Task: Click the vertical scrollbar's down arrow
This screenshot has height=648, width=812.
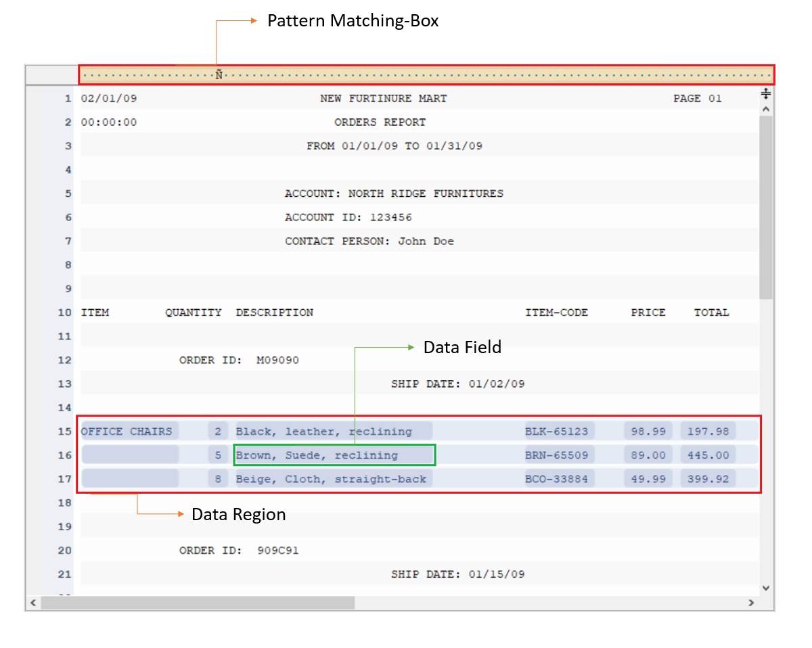Action: coord(766,588)
